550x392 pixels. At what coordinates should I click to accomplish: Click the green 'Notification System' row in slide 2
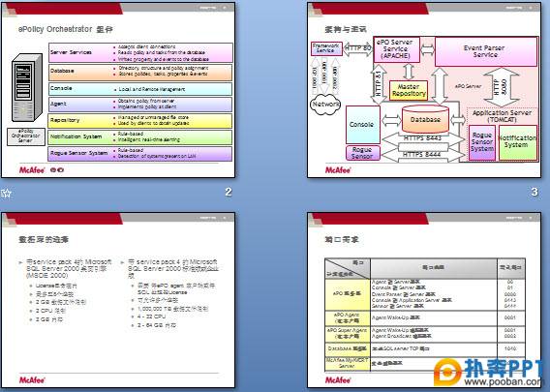140,137
